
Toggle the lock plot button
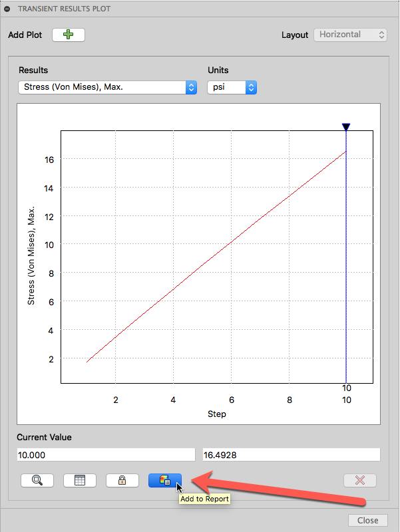(122, 480)
